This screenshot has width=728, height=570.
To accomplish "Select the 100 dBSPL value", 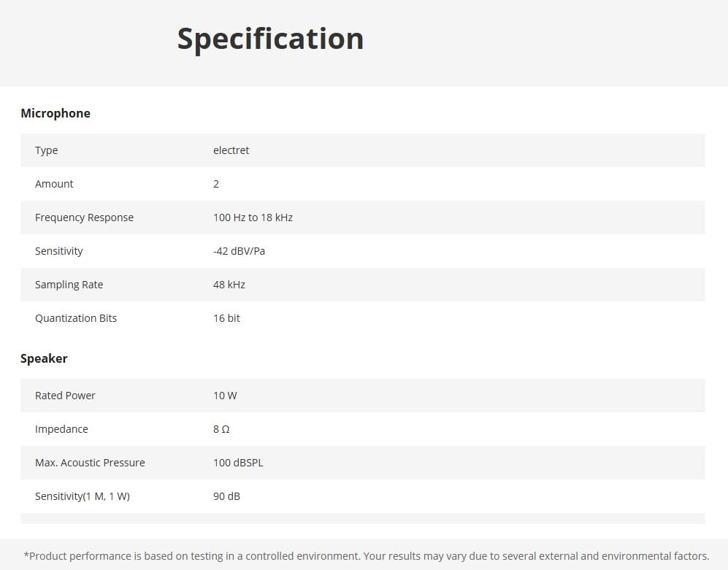I will coord(238,463).
